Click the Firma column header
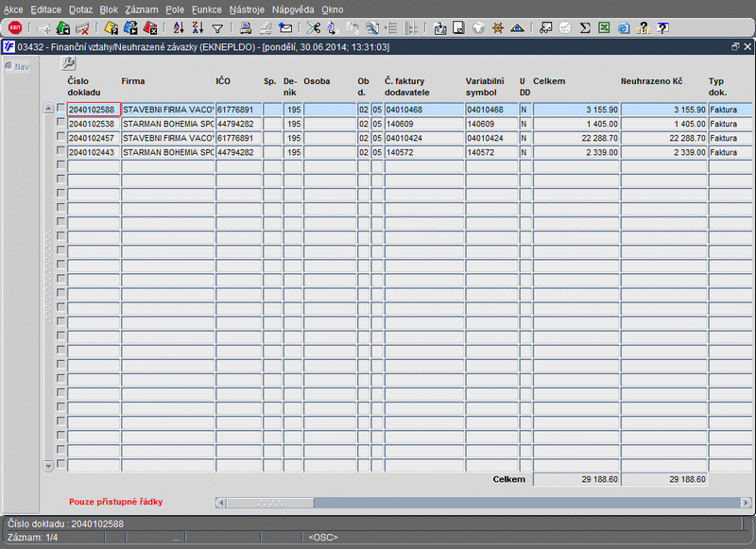The image size is (756, 549). click(x=133, y=81)
